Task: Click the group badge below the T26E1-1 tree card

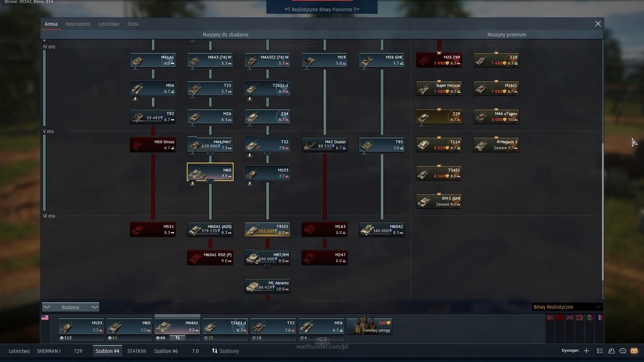Action: click(249, 99)
